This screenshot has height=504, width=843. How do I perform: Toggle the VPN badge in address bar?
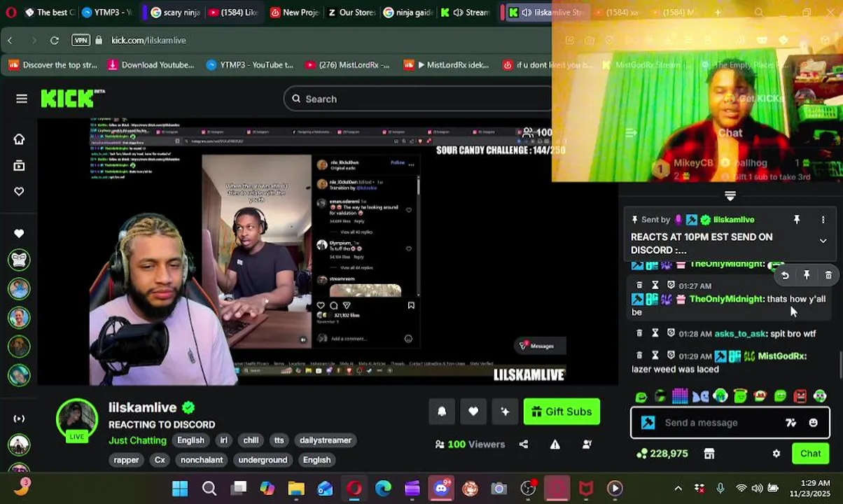pyautogui.click(x=81, y=41)
